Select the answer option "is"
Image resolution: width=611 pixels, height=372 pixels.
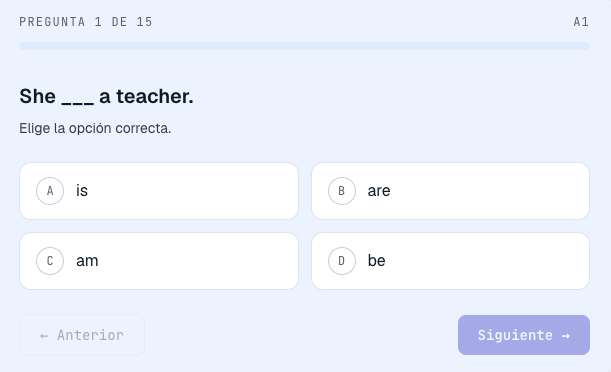tap(159, 191)
